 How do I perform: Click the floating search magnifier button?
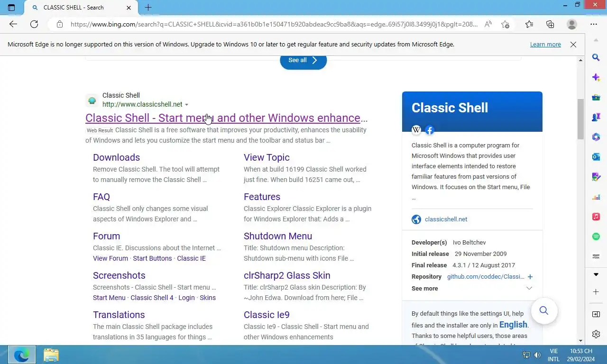click(x=544, y=310)
